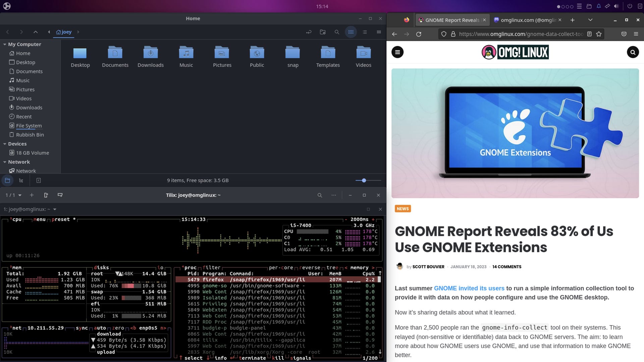Expand the Network section in sidebar

click(5, 161)
